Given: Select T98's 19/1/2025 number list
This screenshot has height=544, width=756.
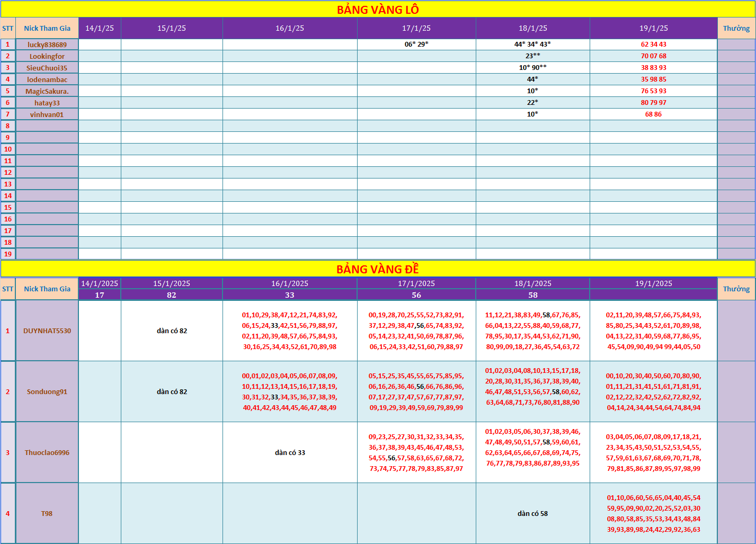Looking at the screenshot, I should tap(654, 513).
